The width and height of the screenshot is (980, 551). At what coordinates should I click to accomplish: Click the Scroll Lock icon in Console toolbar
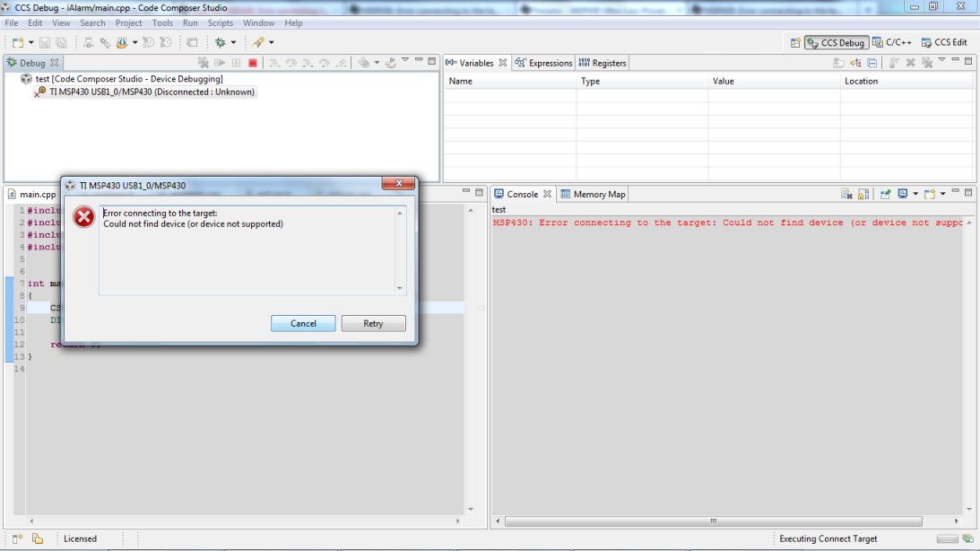pos(863,193)
